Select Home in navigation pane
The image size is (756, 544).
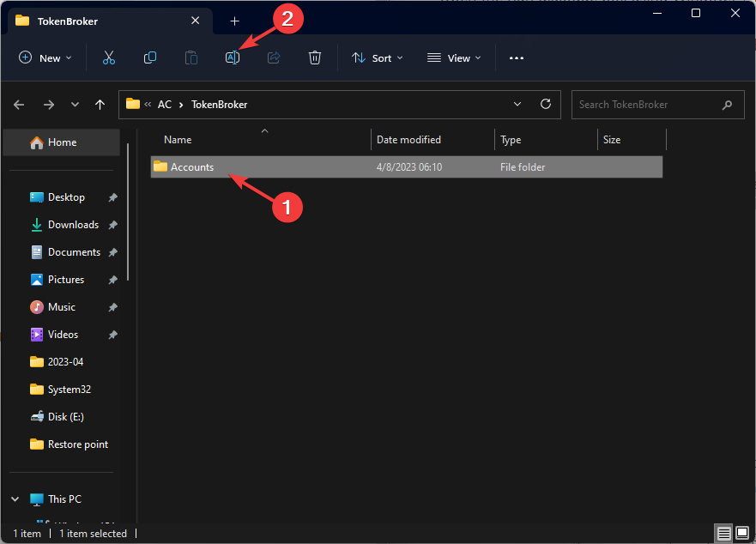tap(61, 142)
